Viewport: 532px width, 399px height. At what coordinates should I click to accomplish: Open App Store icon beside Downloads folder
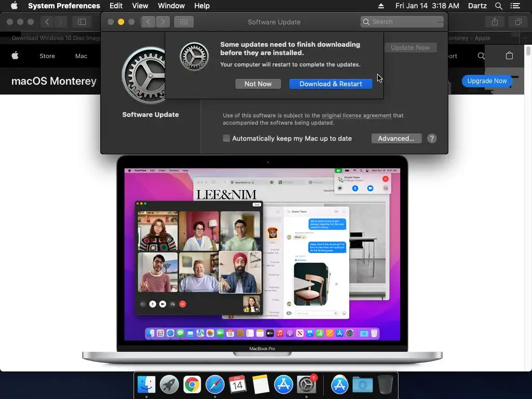tap(340, 385)
